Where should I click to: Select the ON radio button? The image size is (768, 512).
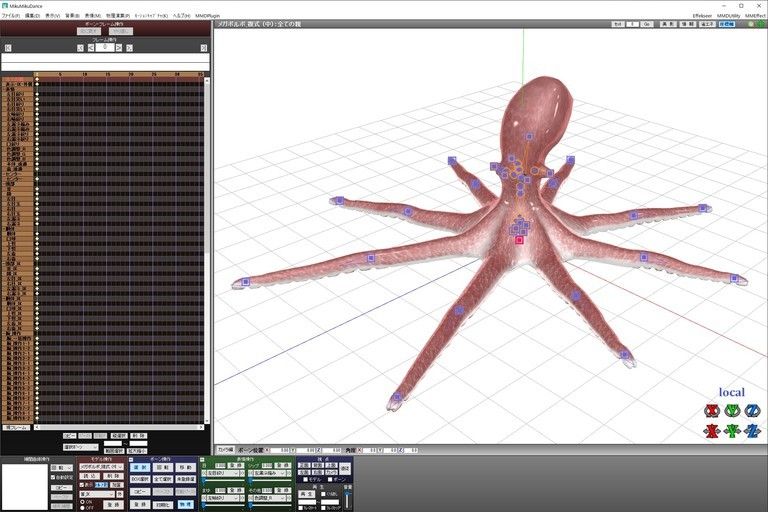[82, 502]
